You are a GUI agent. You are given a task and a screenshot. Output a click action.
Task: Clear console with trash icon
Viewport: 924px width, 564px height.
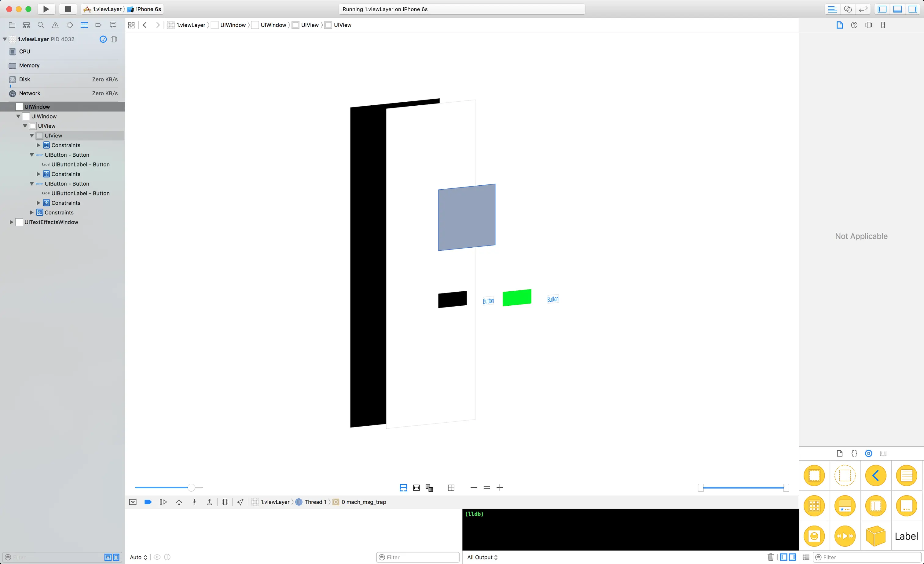coord(770,557)
